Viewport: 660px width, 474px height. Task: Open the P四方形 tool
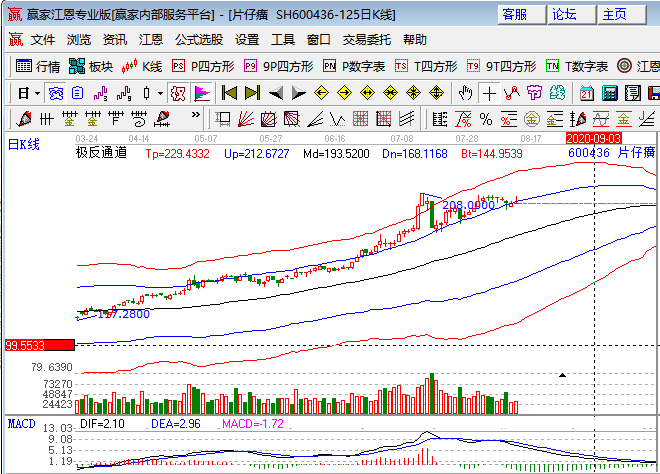click(x=203, y=67)
